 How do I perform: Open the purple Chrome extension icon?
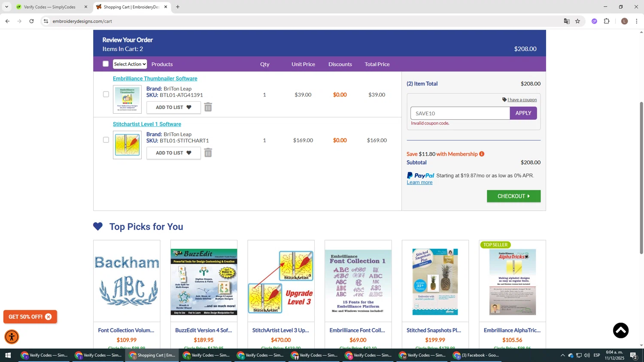pos(594,21)
